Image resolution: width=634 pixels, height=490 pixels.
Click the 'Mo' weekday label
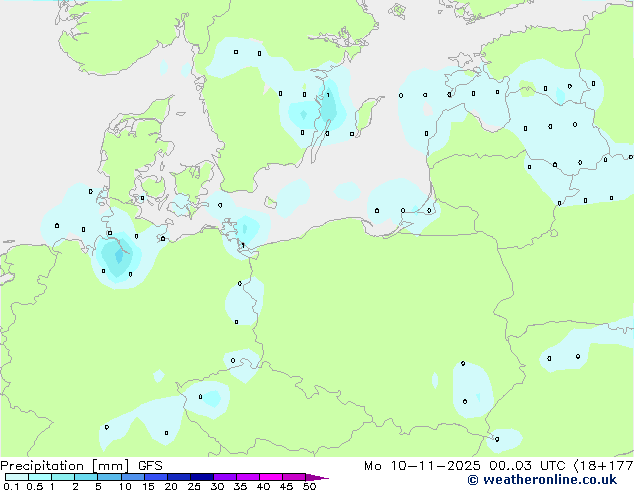coord(373,466)
